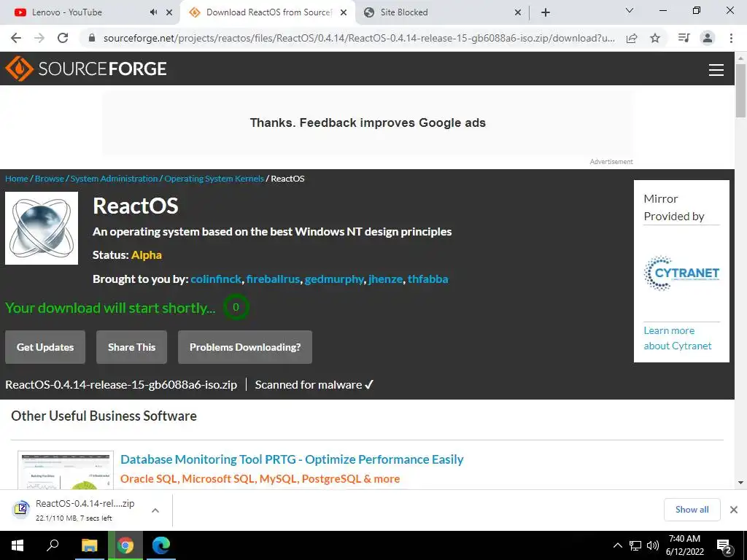Screen dimensions: 747x560
Task: Click the Cytranet mirror logo
Action: [x=681, y=273]
